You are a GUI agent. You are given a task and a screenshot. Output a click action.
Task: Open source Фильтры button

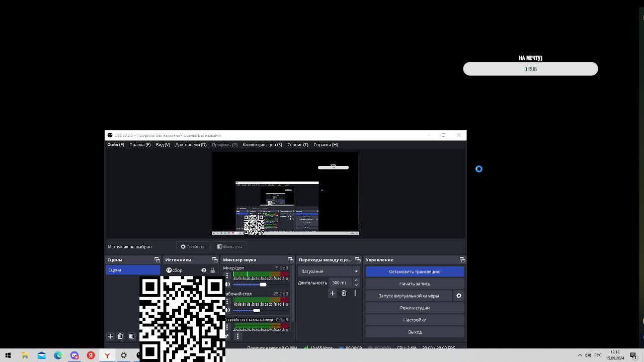click(x=229, y=247)
